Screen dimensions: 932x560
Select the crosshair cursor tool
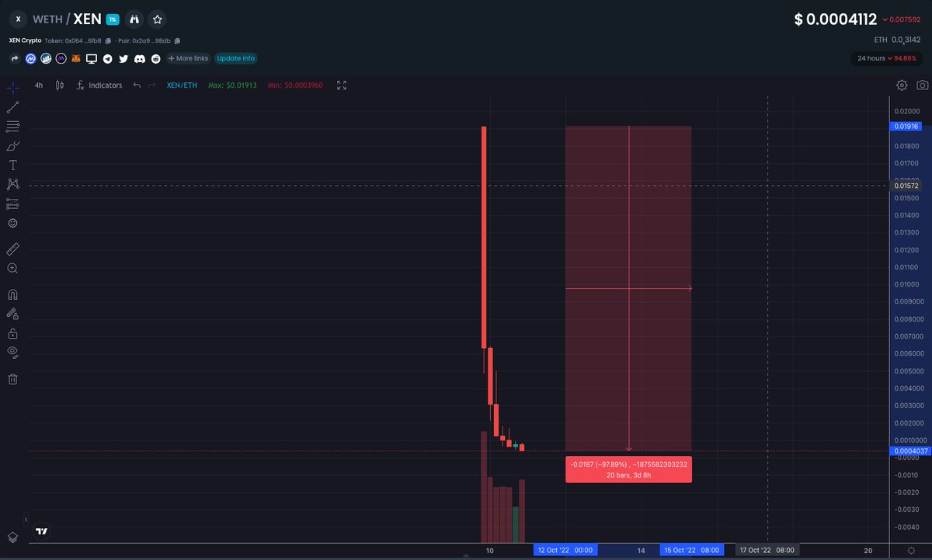(12, 88)
